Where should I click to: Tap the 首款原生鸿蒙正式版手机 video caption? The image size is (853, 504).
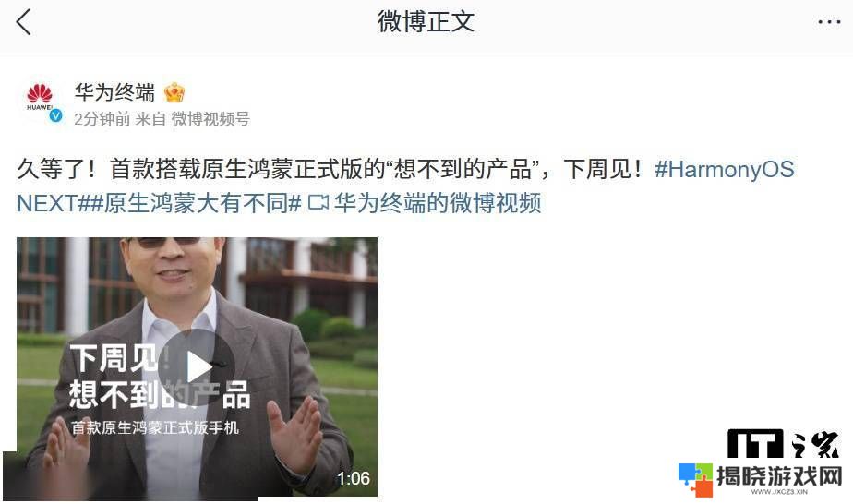click(155, 428)
